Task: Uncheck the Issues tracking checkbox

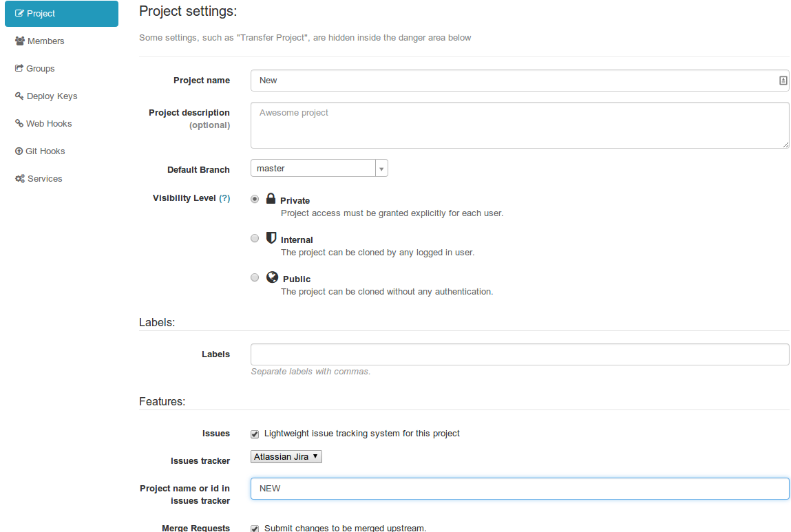Action: (x=254, y=434)
